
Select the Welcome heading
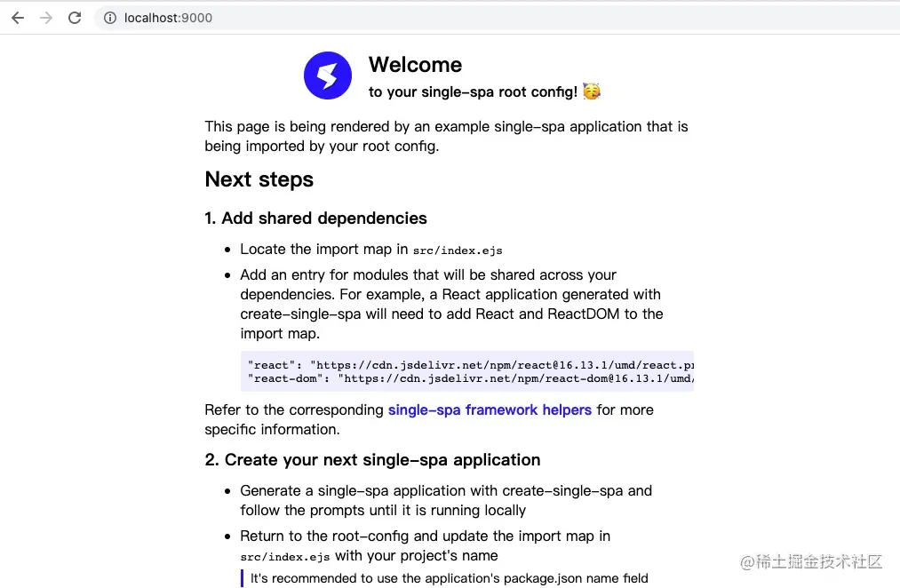click(415, 65)
